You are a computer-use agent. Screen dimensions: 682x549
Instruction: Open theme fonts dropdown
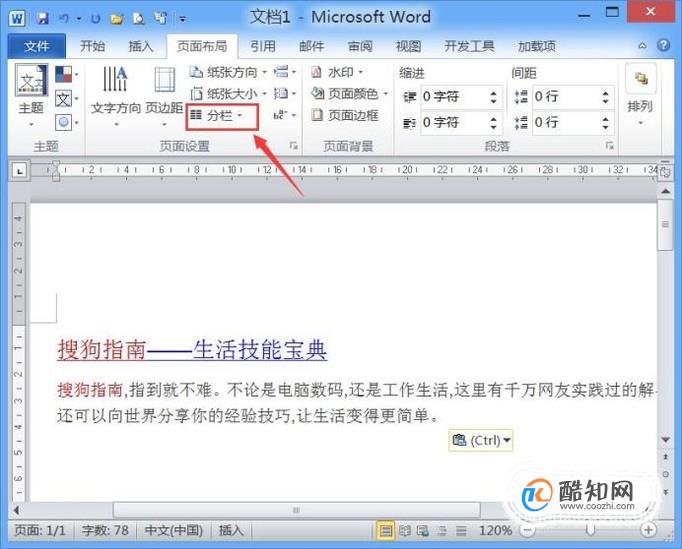coord(67,99)
